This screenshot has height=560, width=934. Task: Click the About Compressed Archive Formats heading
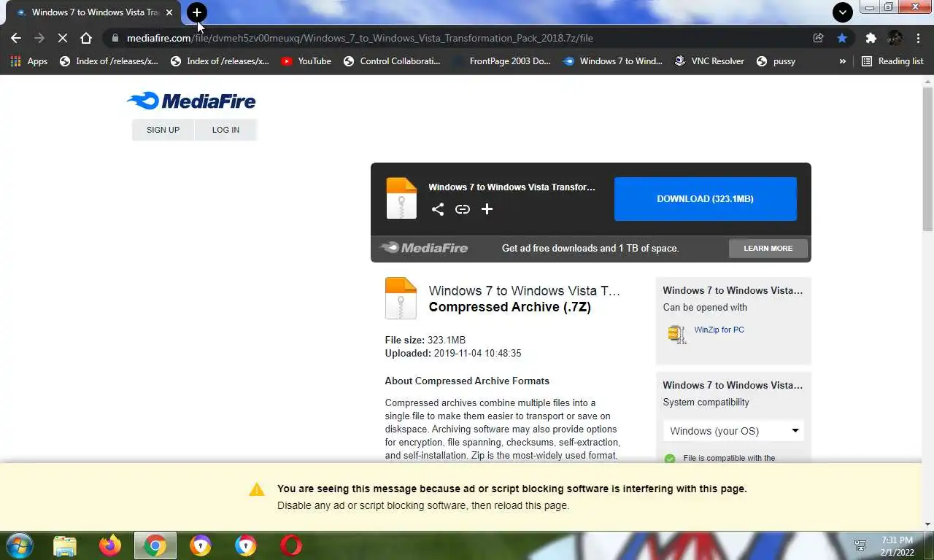tap(467, 381)
